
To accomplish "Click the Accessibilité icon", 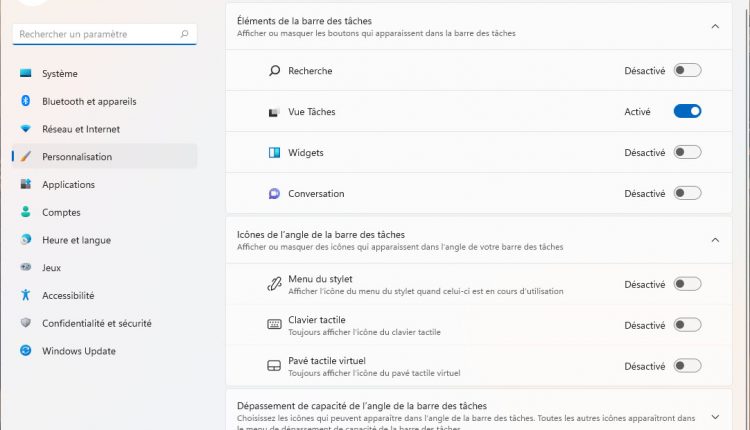I will click(26, 296).
